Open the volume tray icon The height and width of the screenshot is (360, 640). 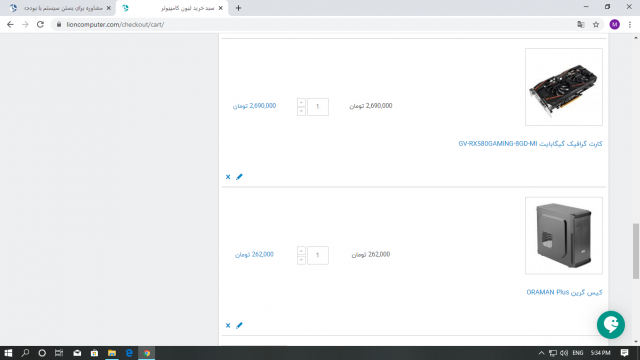564,353
